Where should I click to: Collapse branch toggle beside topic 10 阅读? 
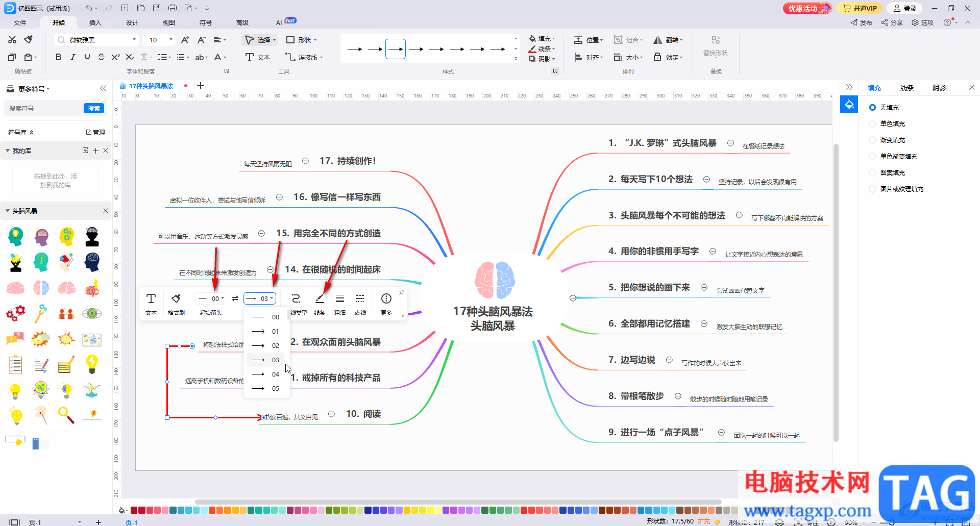click(331, 414)
